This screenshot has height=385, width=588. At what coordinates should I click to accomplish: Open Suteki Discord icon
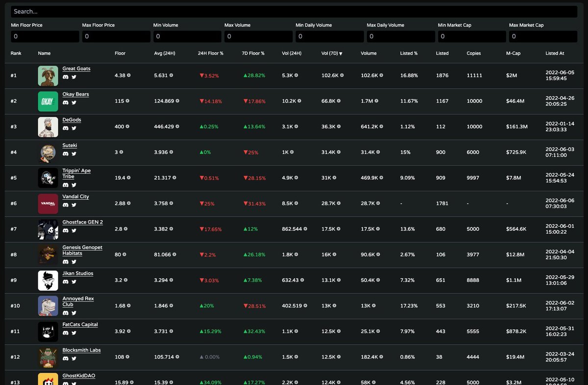tap(66, 154)
